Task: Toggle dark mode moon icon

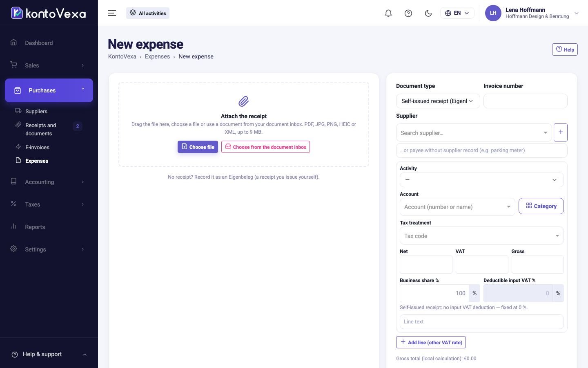Action: (428, 13)
